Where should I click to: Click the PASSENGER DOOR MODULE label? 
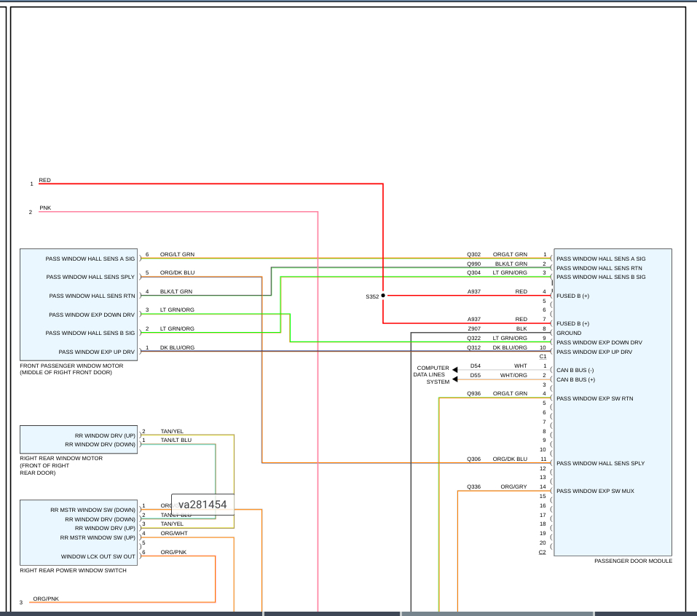coord(633,561)
